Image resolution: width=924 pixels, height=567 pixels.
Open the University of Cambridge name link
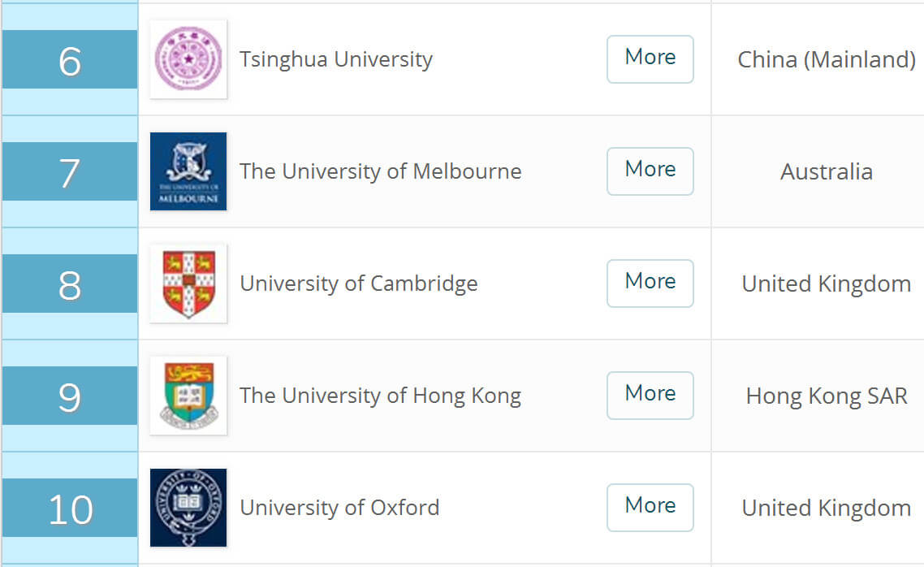tap(358, 283)
